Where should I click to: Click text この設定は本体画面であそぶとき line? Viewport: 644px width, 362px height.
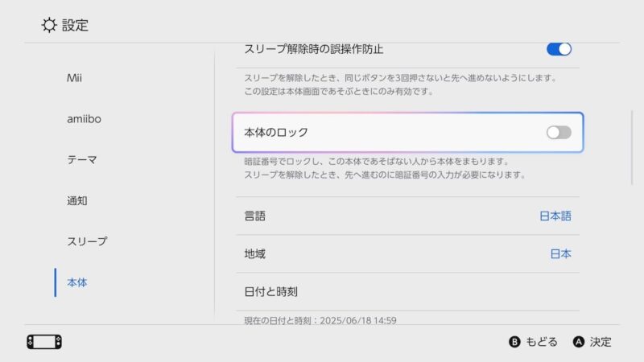point(339,92)
